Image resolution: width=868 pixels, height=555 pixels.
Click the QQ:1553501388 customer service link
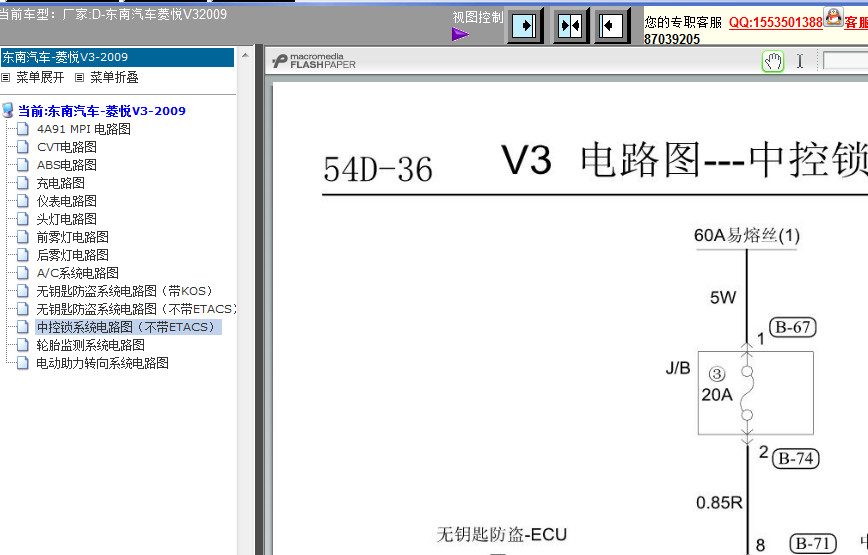tap(776, 22)
